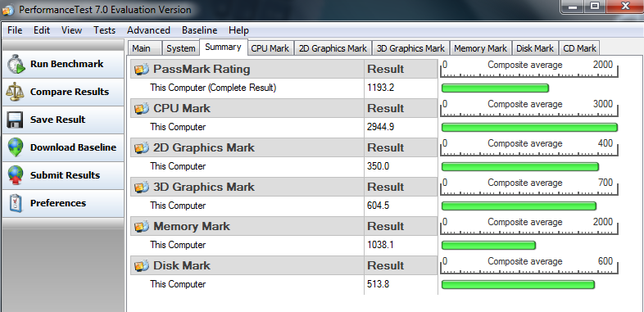
Task: Click the 3D Graphics Mark header icon
Action: [x=141, y=188]
